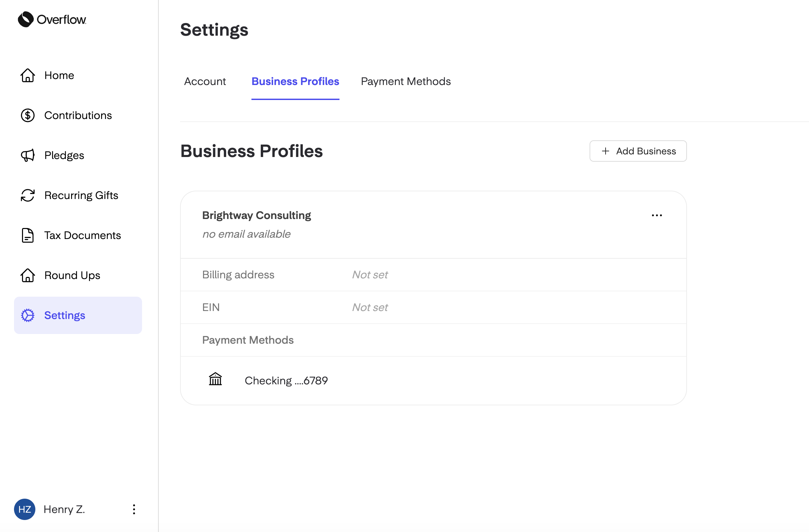
Task: Click the Settings page title
Action: [214, 30]
